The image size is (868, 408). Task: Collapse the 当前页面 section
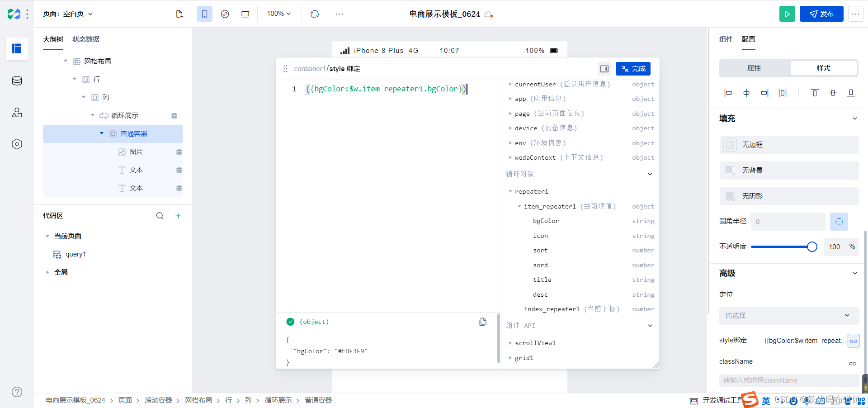(47, 236)
